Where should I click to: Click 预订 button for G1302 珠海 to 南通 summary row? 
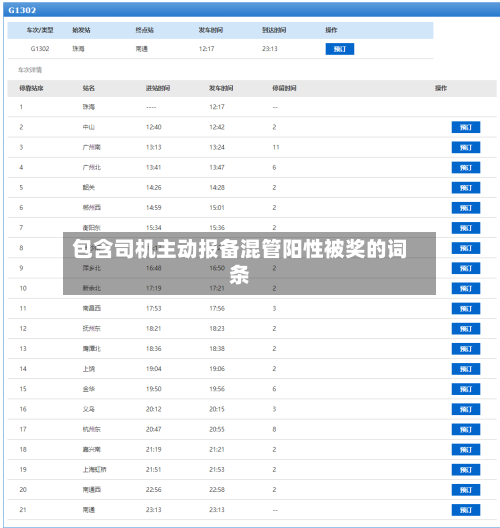click(339, 49)
